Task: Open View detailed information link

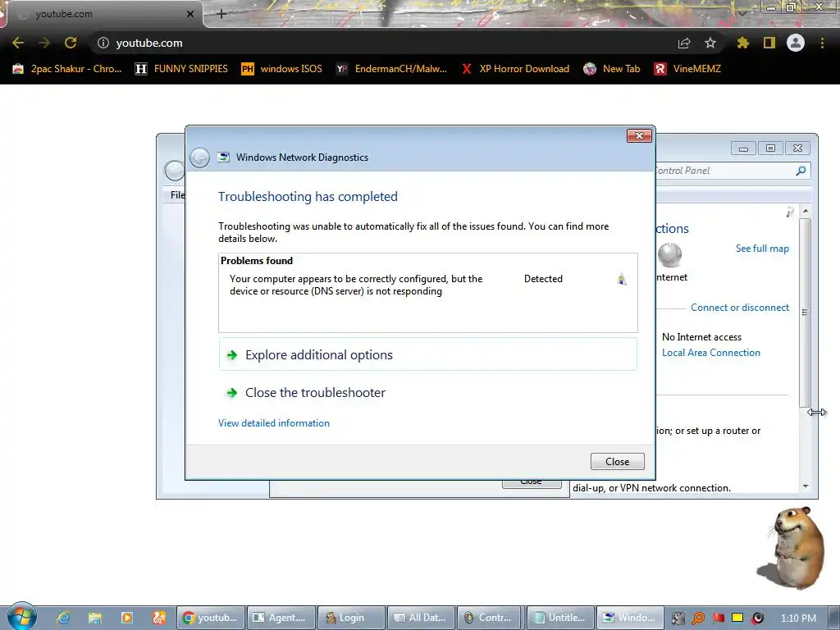Action: coord(274,423)
